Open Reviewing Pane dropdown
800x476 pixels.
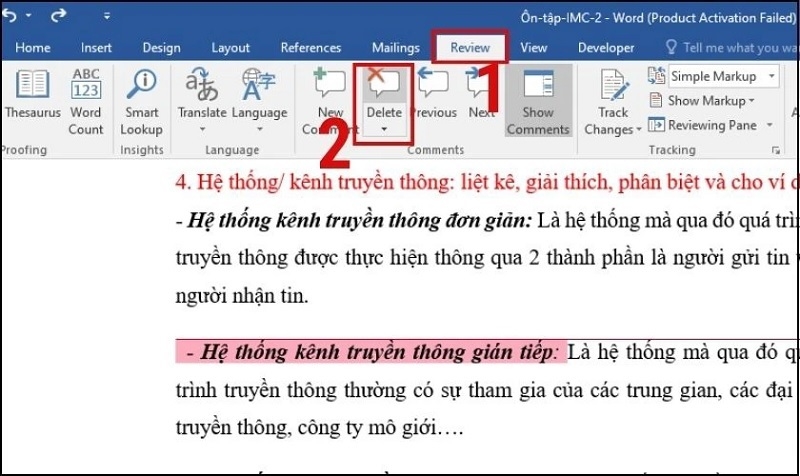point(770,125)
